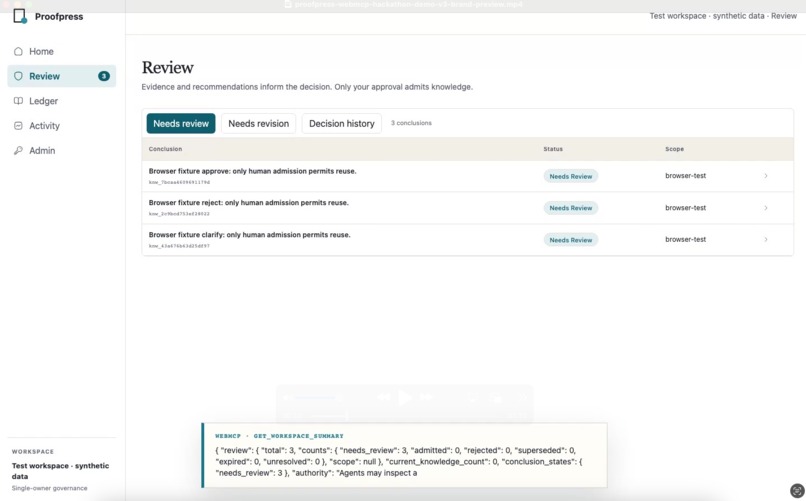Click 'Test workspace - synthetic data' workspace name
Screen dimensions: 806x501
pyautogui.click(x=60, y=471)
